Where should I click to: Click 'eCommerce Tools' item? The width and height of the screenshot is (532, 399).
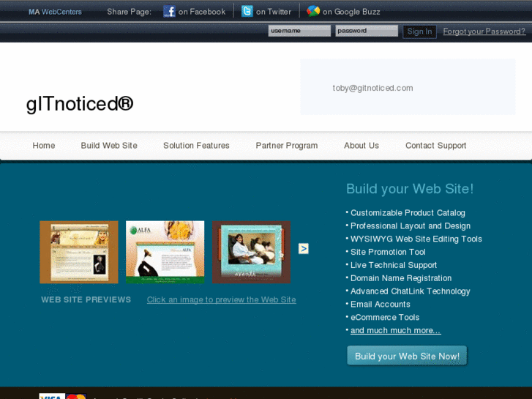[385, 318]
